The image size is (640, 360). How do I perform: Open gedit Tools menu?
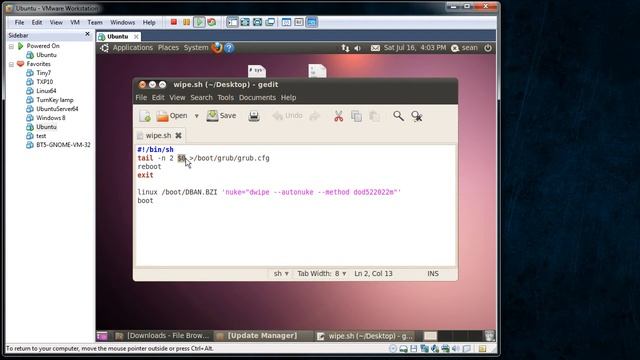click(x=225, y=98)
